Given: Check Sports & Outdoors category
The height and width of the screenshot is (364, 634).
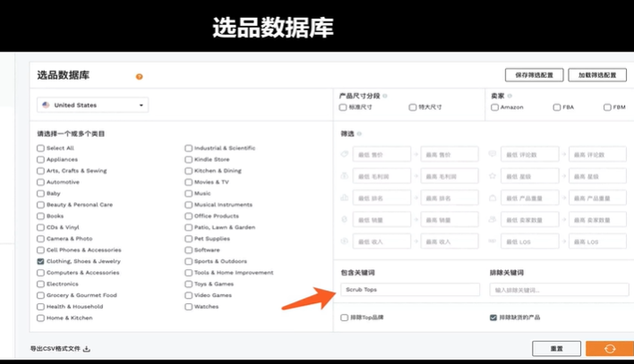Looking at the screenshot, I should pyautogui.click(x=188, y=261).
